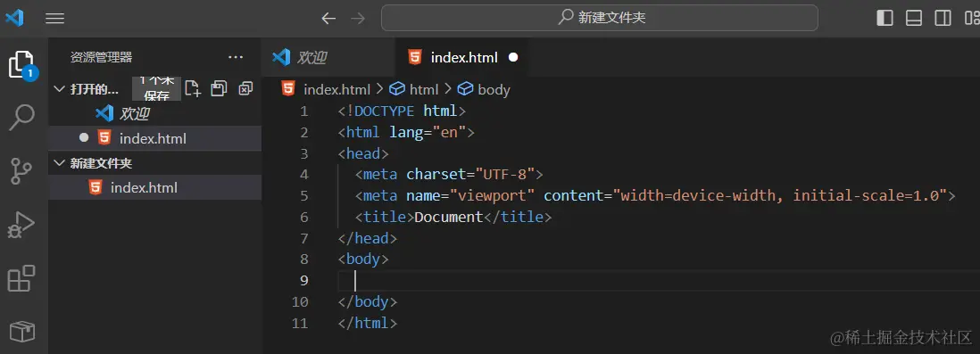980x354 pixels.
Task: Open the hamburger application menu
Action: [x=55, y=19]
